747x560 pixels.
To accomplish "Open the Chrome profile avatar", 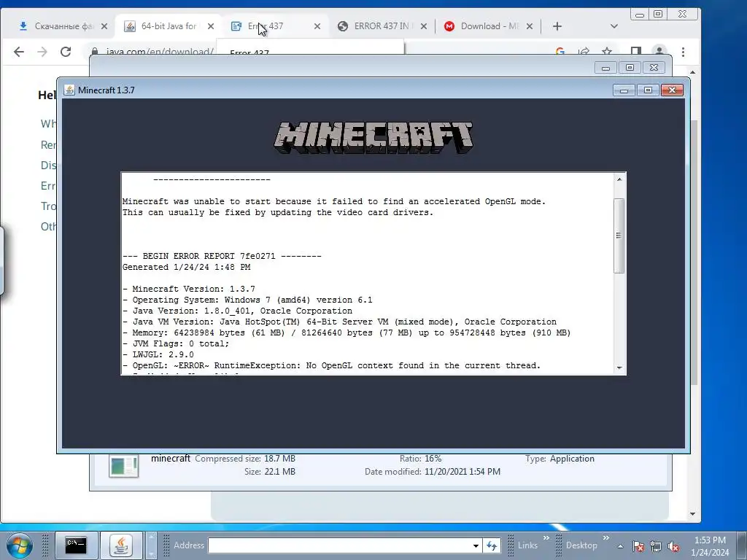I will [x=659, y=51].
